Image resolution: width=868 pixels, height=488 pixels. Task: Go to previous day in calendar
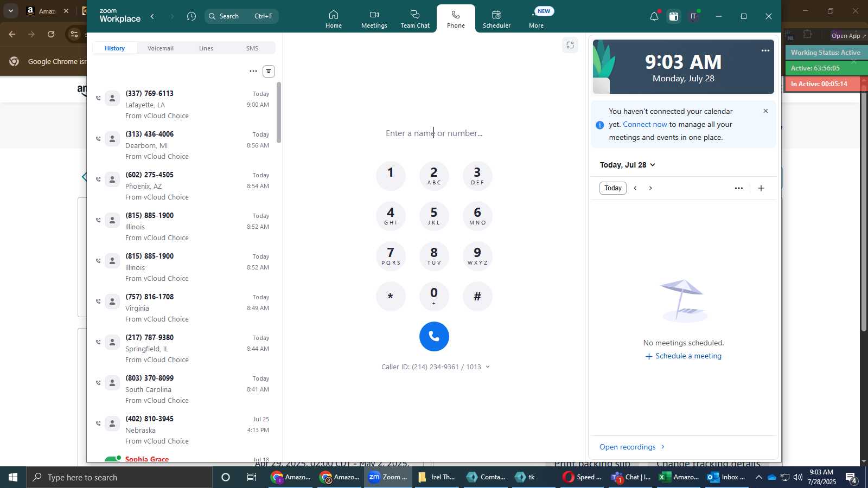[x=635, y=188]
